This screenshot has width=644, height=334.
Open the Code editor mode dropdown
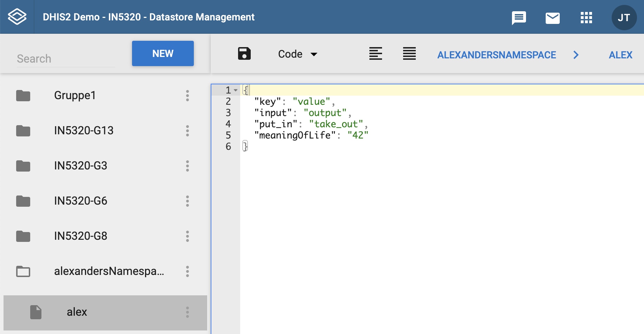[x=297, y=54]
